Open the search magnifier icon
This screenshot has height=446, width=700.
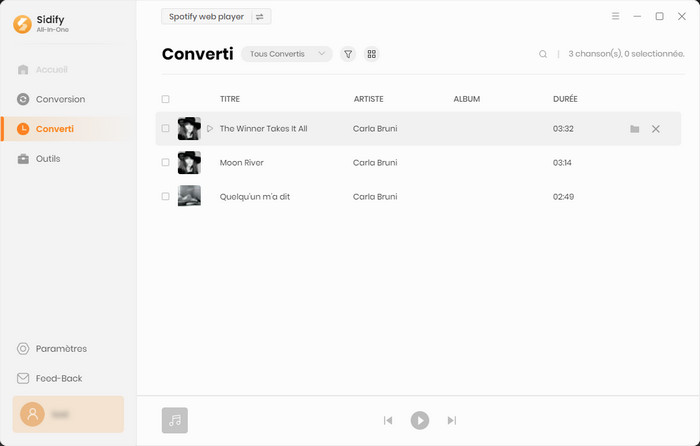pyautogui.click(x=543, y=54)
